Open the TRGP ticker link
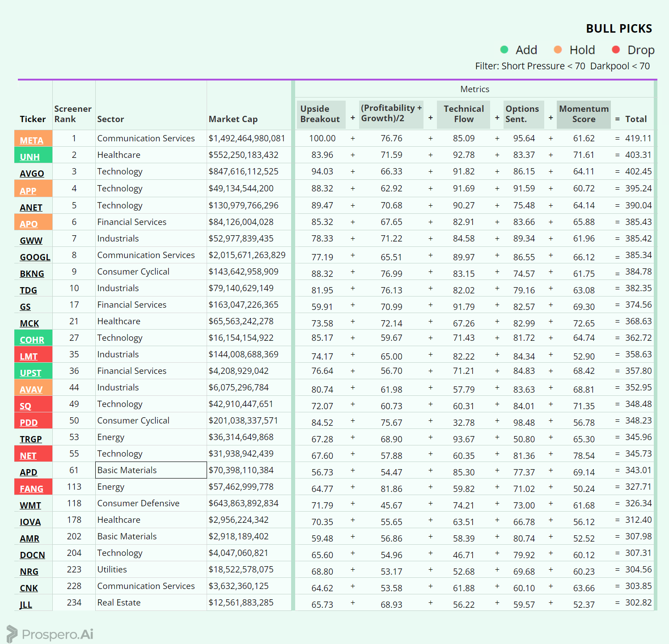669x644 pixels. point(30,439)
